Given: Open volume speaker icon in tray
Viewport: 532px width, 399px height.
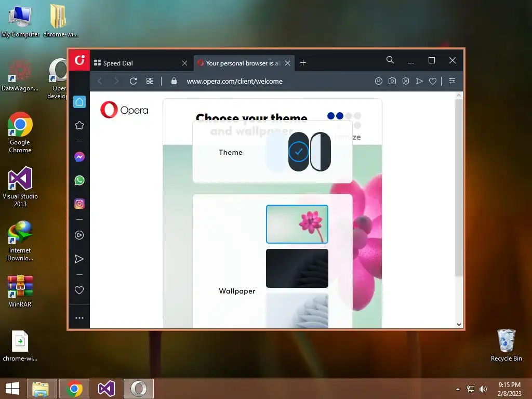Looking at the screenshot, I should click(x=483, y=389).
